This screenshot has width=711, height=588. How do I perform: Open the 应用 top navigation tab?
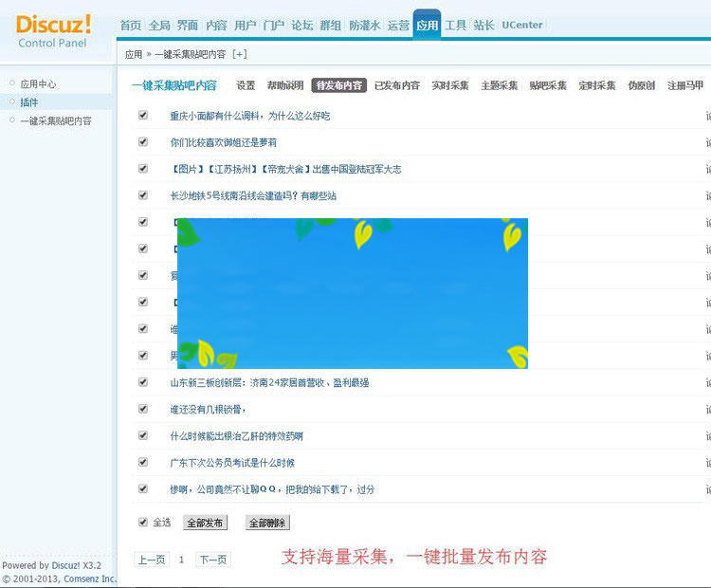[427, 26]
